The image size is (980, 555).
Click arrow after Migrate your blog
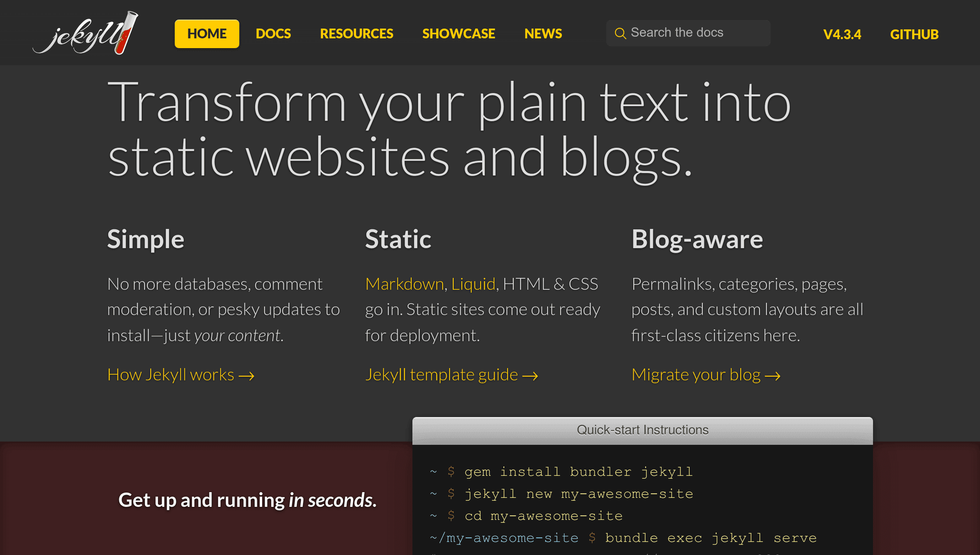tap(772, 376)
